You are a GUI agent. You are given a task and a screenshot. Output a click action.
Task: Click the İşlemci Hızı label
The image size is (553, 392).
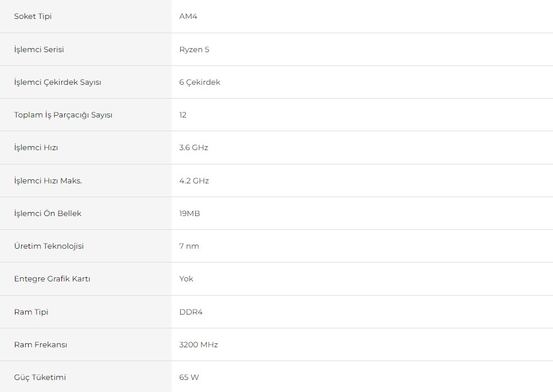point(36,147)
